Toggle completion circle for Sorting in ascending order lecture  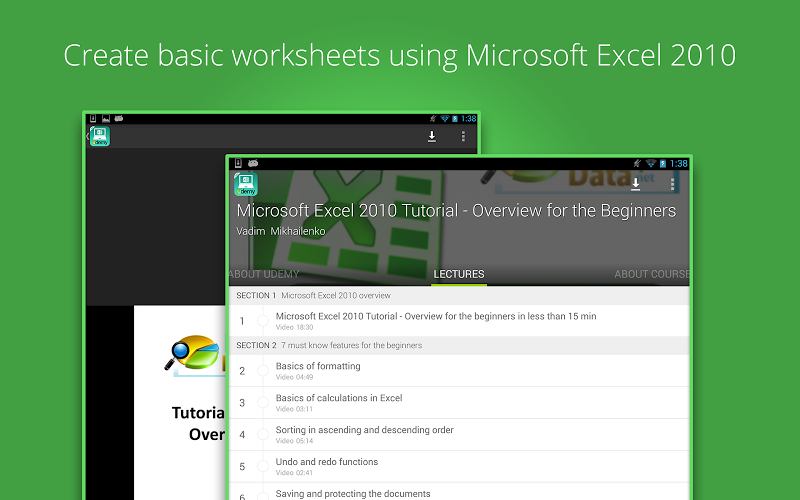click(x=263, y=435)
